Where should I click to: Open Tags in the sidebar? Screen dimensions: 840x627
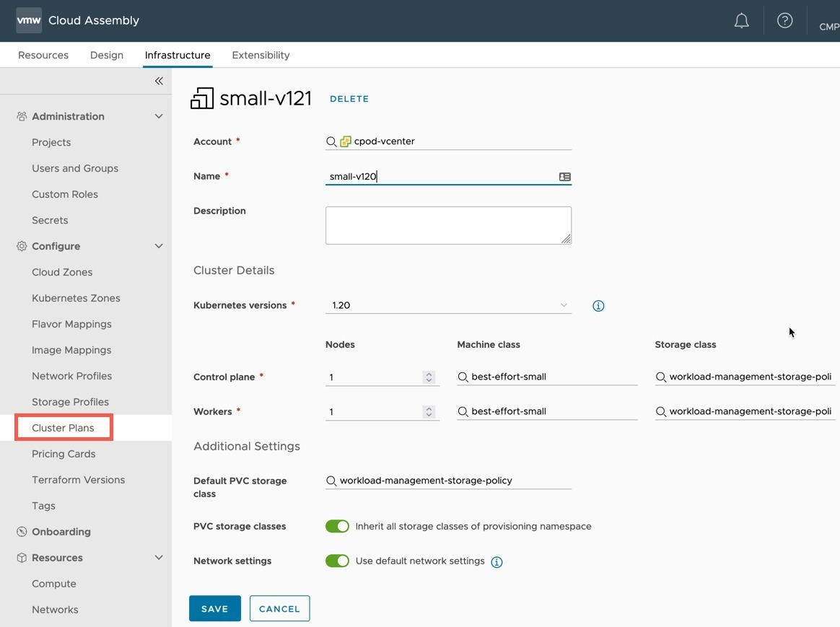[x=43, y=506]
